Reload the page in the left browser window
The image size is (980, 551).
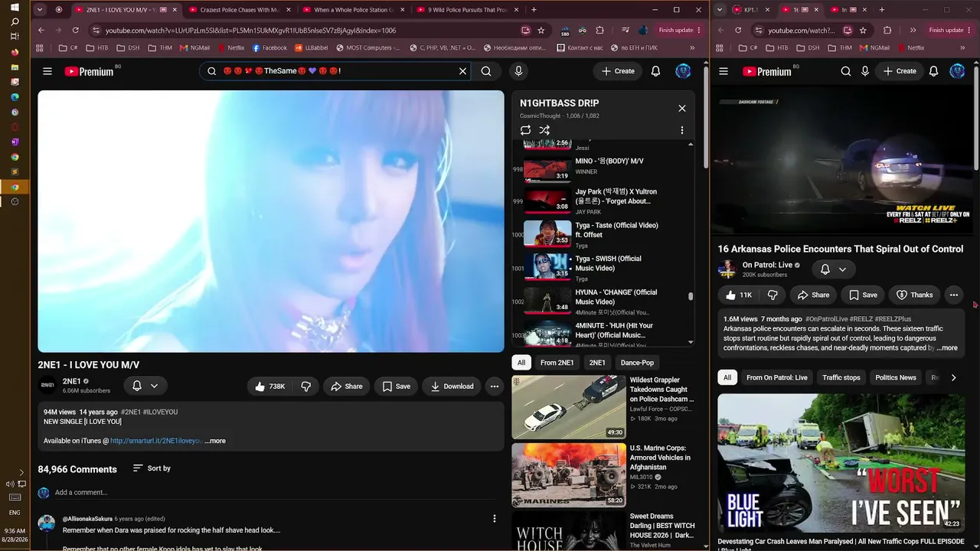click(75, 31)
